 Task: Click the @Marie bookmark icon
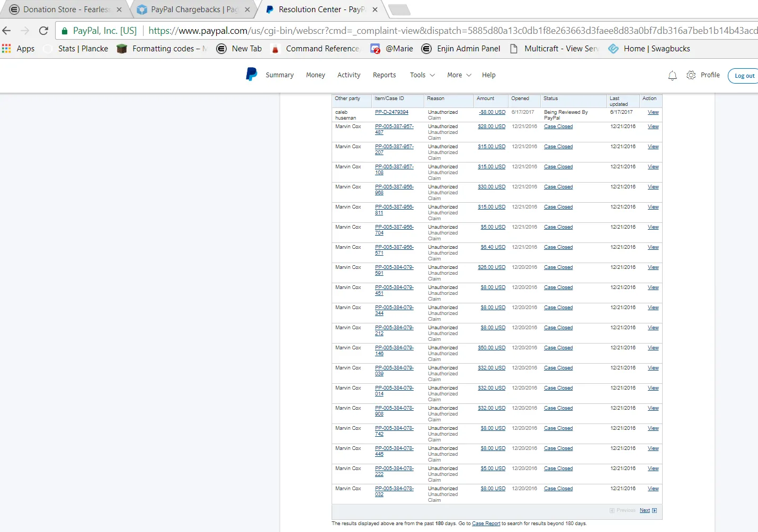point(375,49)
